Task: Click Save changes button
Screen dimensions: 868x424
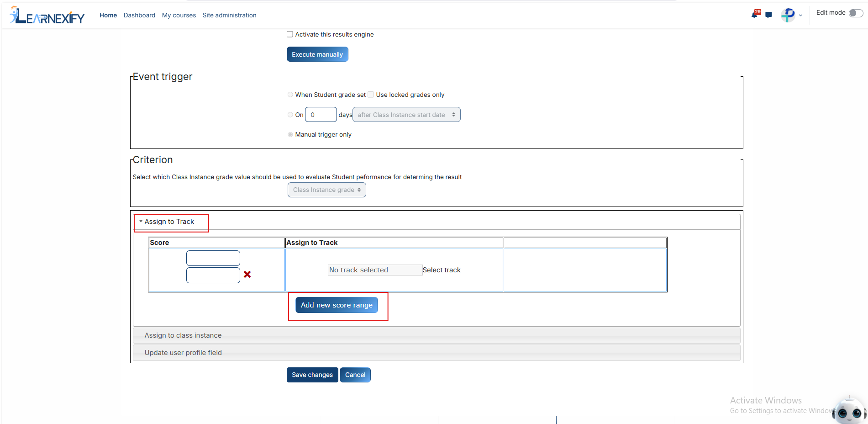Action: tap(312, 375)
